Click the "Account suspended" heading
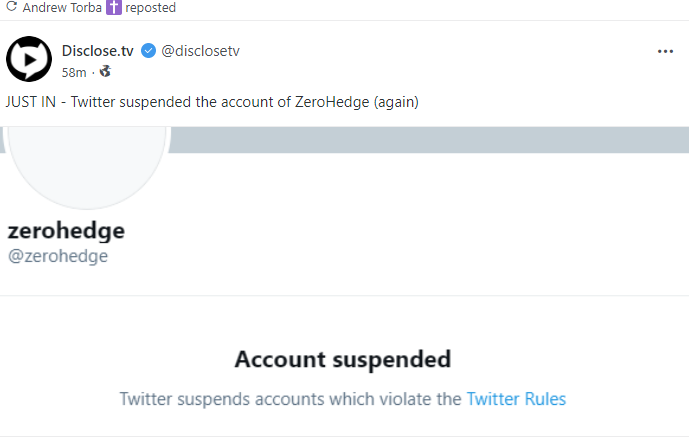This screenshot has width=689, height=439. (x=342, y=359)
